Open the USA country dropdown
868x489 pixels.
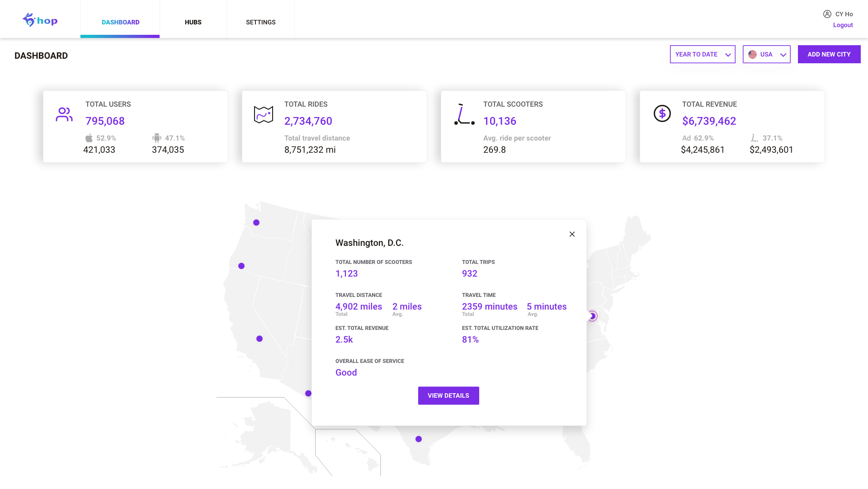(x=766, y=54)
